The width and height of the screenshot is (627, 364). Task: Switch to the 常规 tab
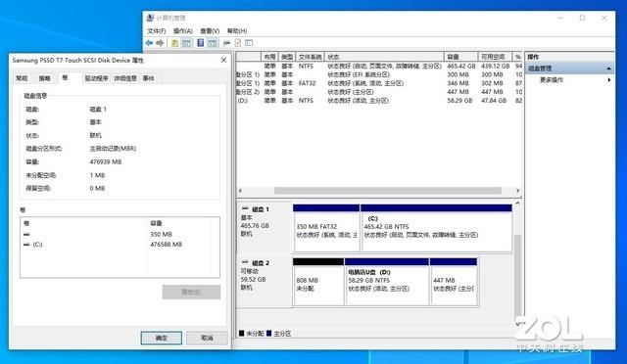pyautogui.click(x=22, y=78)
